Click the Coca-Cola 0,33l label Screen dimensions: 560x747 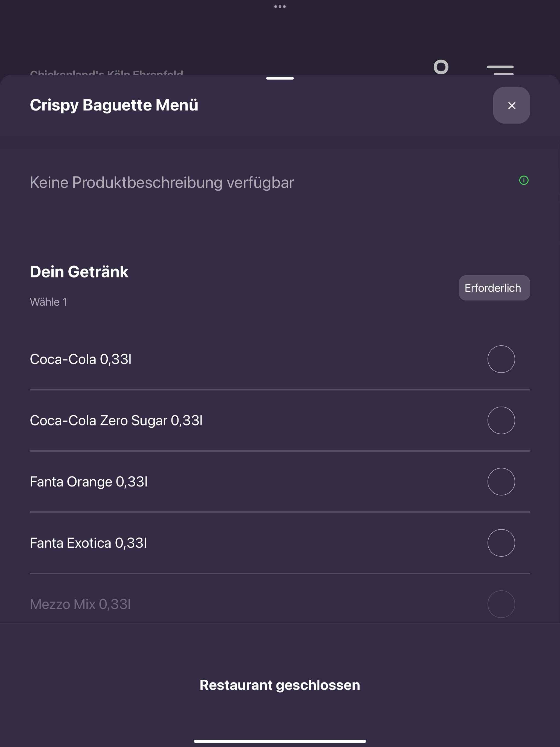pyautogui.click(x=80, y=359)
